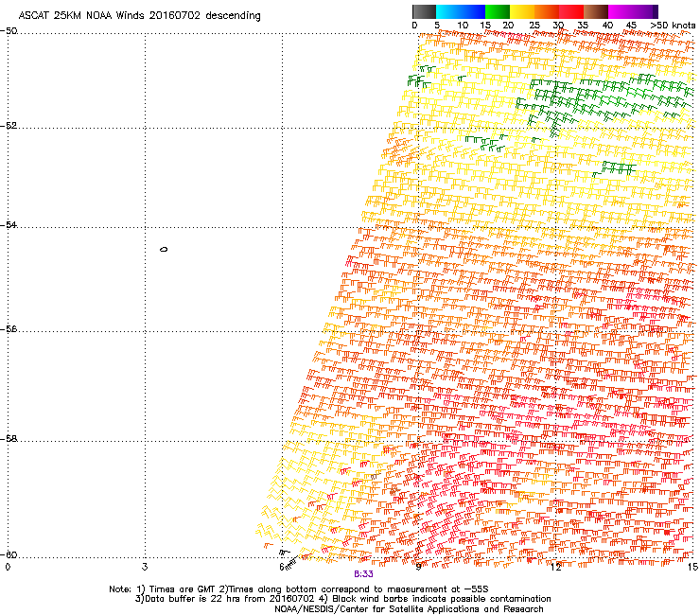Click the -50 latitude axis label
Screen dimensions: 700x615
(9, 31)
